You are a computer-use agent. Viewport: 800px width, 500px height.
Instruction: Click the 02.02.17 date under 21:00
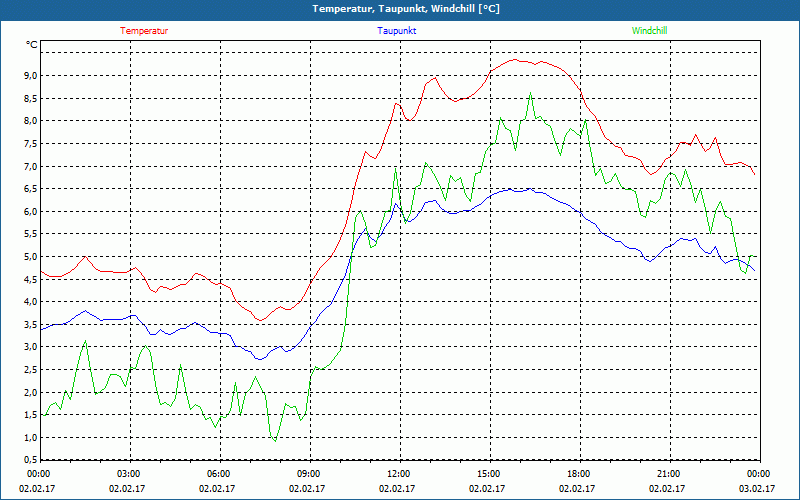(667, 488)
